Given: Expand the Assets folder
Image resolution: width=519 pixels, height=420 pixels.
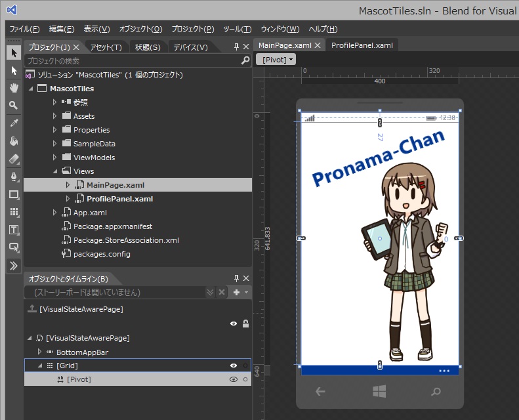Looking at the screenshot, I should click(54, 116).
